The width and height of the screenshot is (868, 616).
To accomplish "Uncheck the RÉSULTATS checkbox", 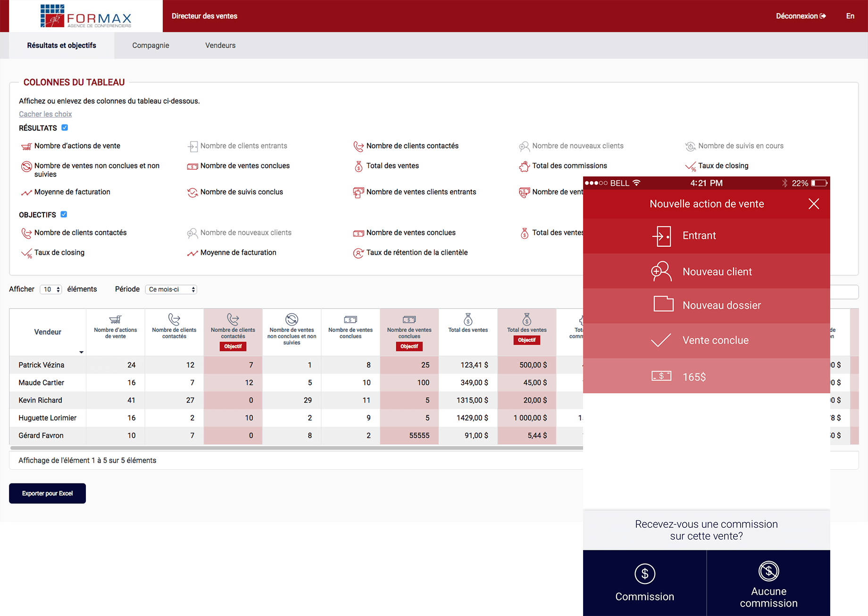I will tap(65, 128).
